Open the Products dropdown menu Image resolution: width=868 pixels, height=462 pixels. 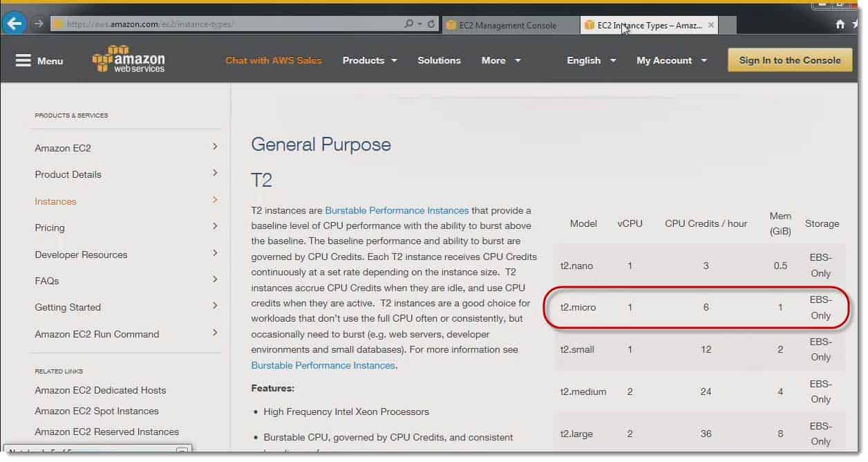370,61
